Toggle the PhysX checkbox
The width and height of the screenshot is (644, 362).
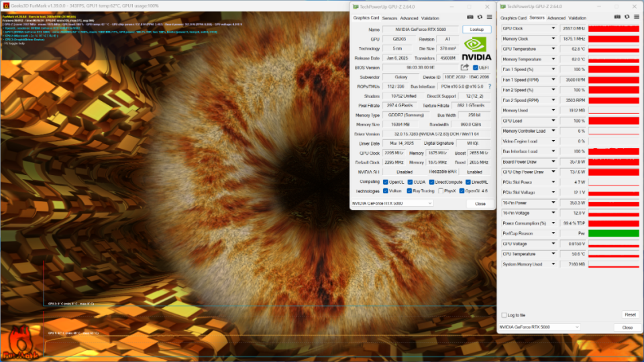coord(441,191)
